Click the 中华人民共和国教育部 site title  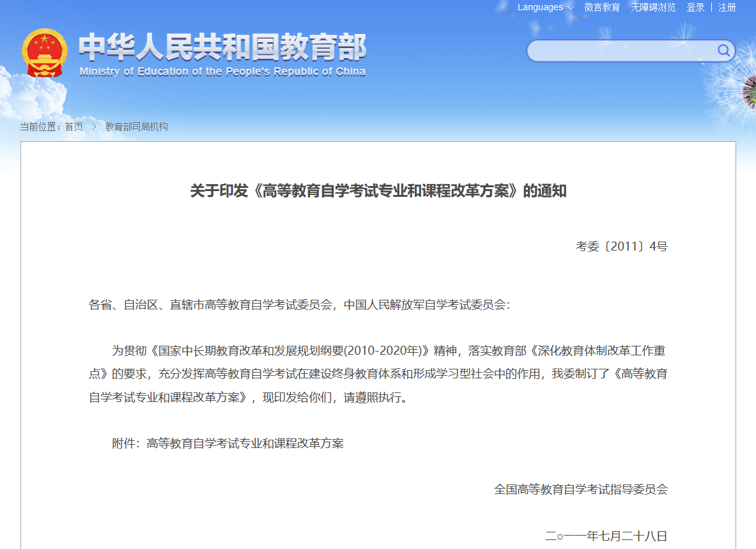[222, 47]
